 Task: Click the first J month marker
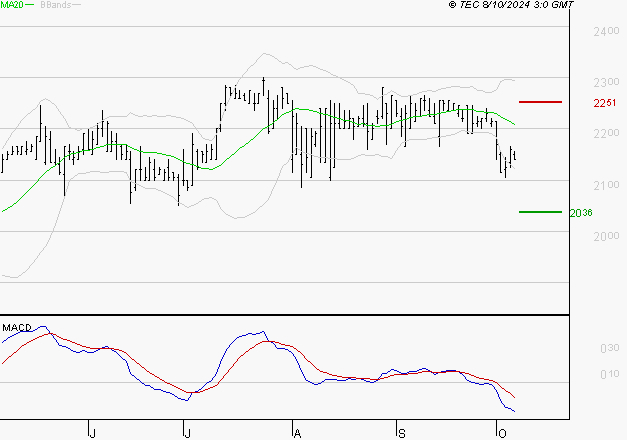92,433
